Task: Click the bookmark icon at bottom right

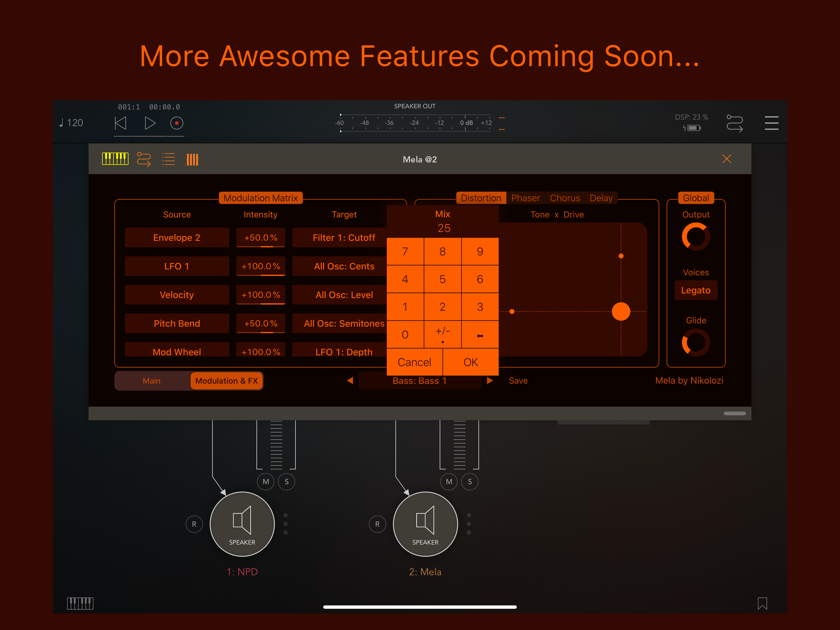Action: [762, 603]
